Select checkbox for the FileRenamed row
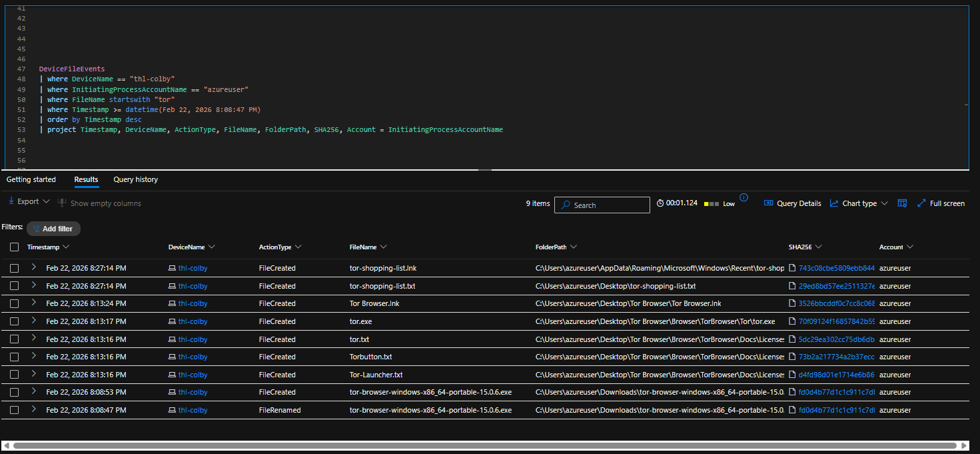The height and width of the screenshot is (454, 980). coord(15,411)
